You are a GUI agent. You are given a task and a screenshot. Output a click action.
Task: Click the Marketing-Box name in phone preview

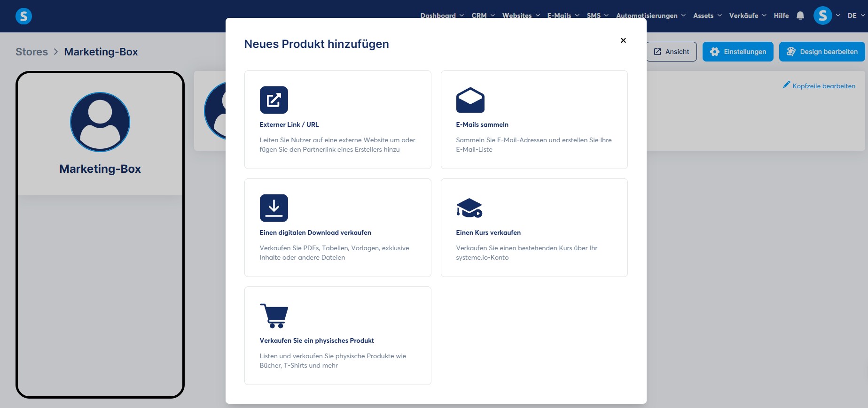tap(100, 169)
